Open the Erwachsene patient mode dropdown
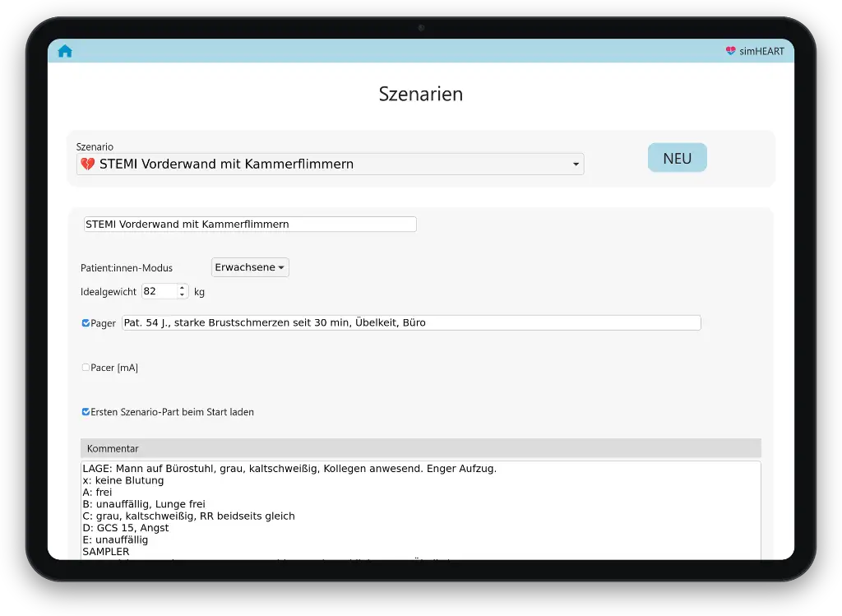 pyautogui.click(x=250, y=267)
